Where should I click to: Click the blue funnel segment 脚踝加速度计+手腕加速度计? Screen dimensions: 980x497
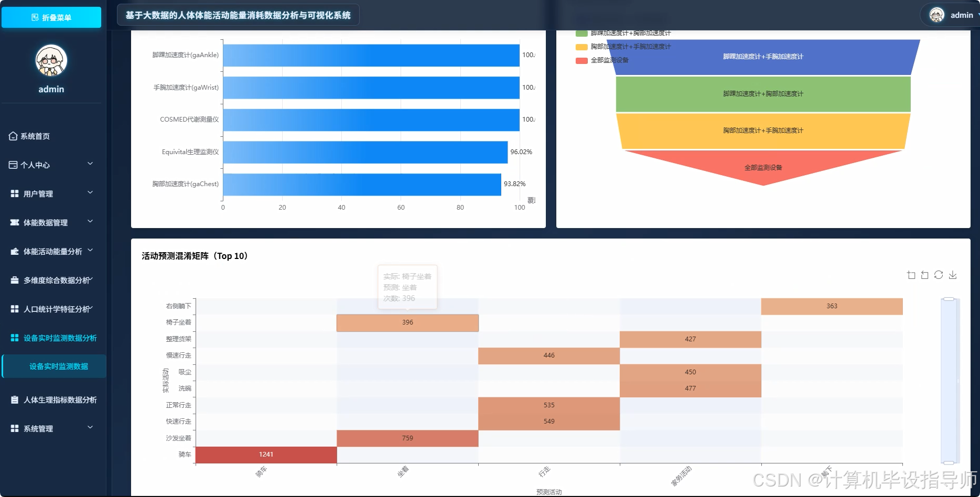pyautogui.click(x=763, y=57)
